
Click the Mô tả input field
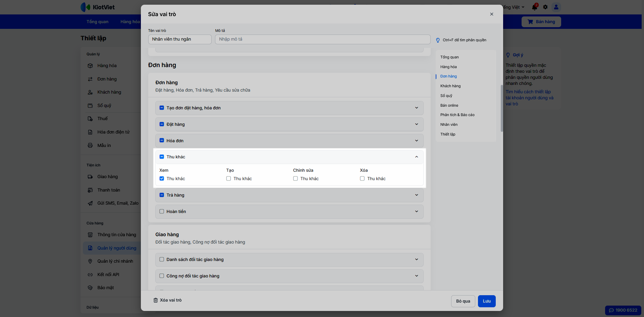coord(322,40)
